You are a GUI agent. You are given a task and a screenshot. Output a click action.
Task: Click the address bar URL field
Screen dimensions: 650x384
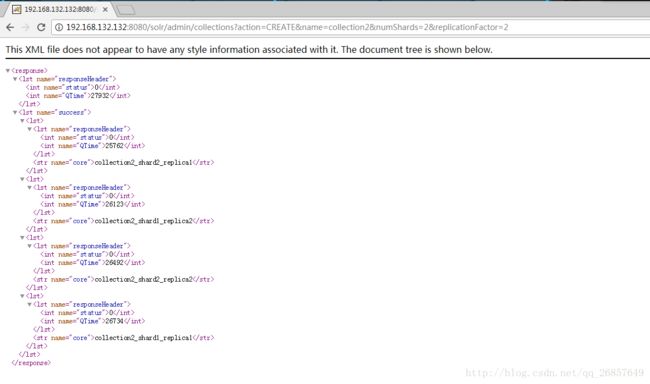(350, 27)
